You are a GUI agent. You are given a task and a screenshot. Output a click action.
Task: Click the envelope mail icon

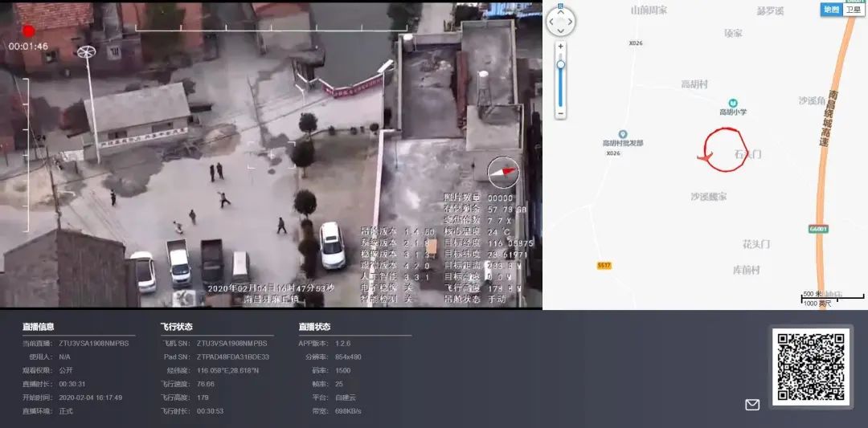752,405
